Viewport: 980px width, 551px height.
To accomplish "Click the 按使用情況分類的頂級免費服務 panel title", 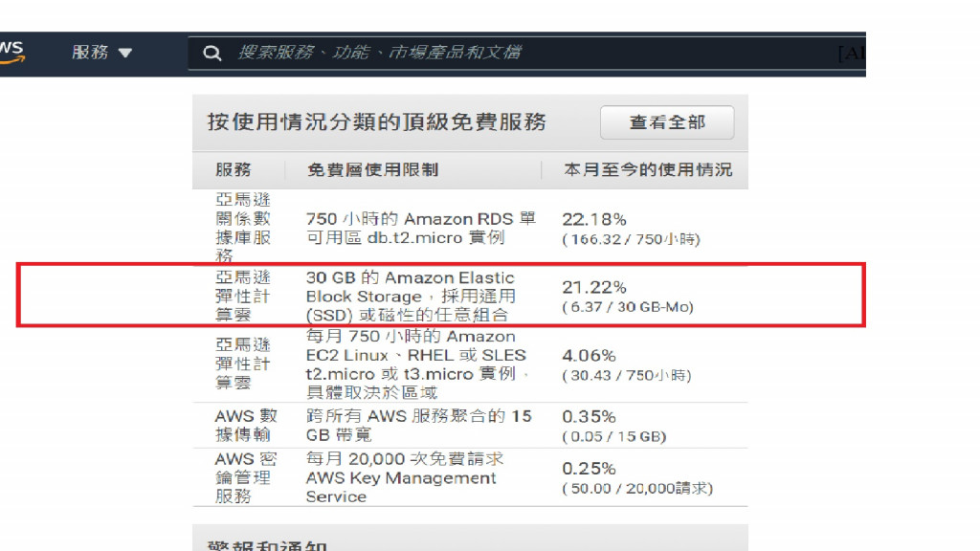I will tap(377, 121).
